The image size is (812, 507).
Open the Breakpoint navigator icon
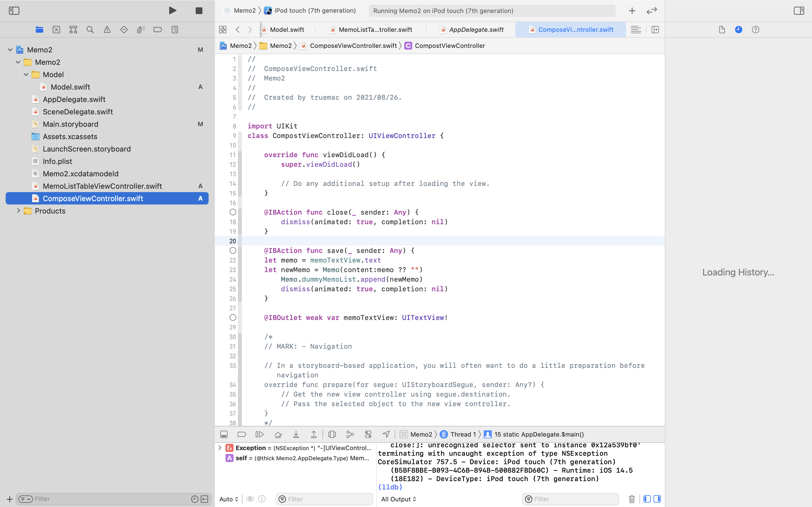coord(158,30)
